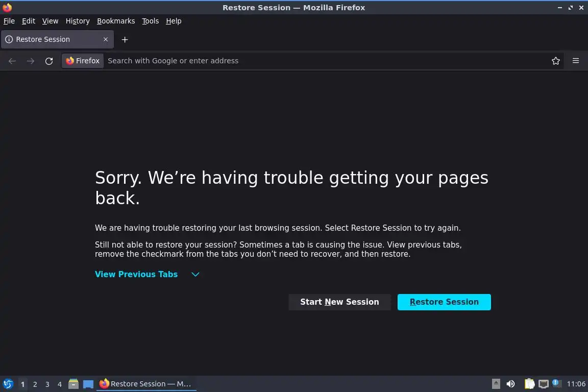Switch to workspace 4 in taskbar
588x392 pixels.
pyautogui.click(x=60, y=384)
